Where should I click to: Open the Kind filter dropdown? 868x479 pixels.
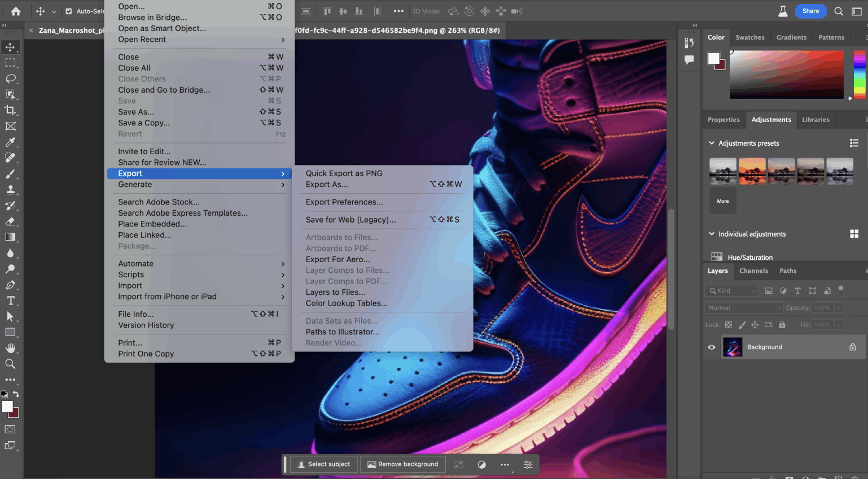(x=731, y=291)
